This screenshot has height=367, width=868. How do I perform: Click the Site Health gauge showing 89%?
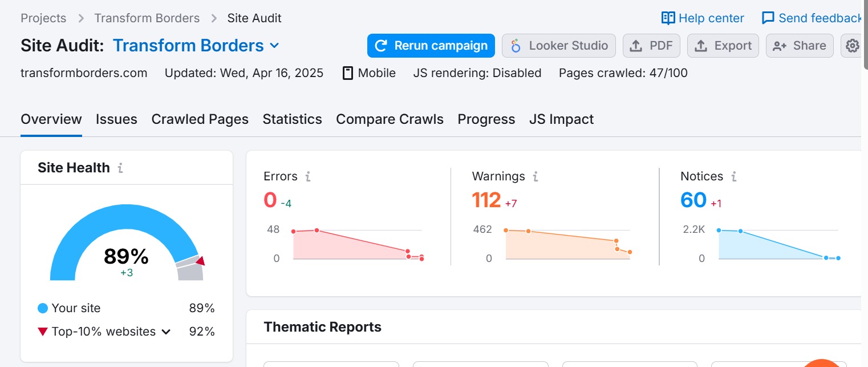[x=127, y=243]
